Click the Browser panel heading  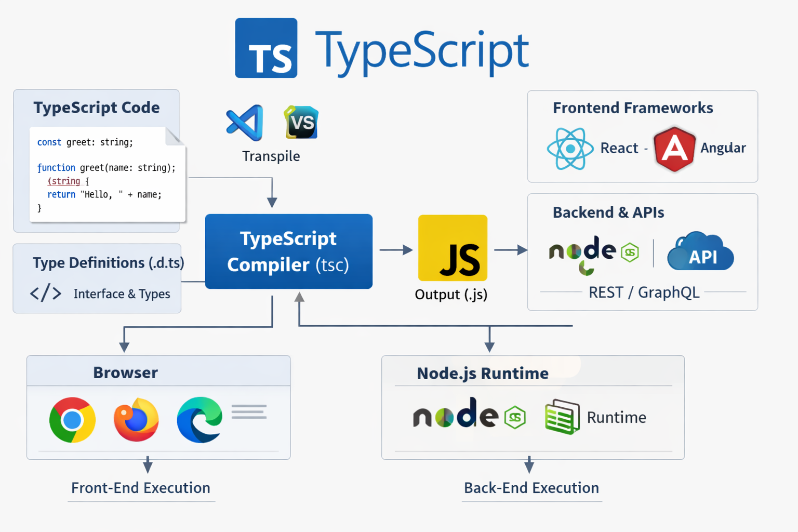click(x=126, y=373)
